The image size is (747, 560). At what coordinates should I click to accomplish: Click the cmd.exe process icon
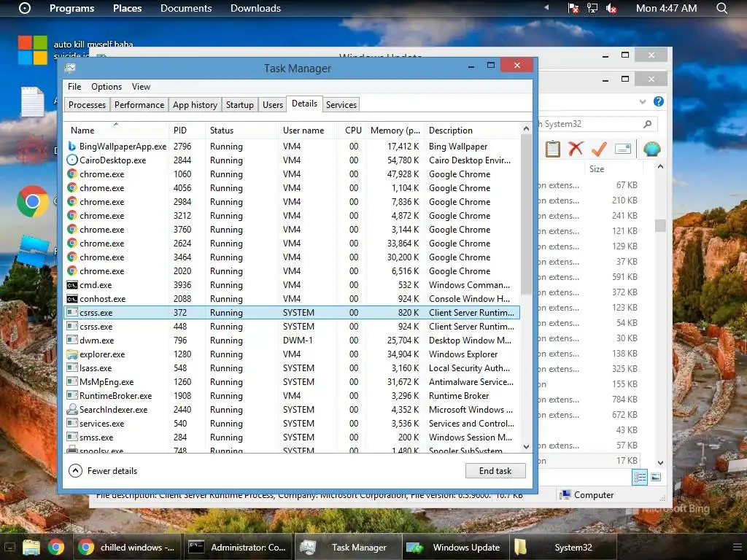pyautogui.click(x=72, y=285)
